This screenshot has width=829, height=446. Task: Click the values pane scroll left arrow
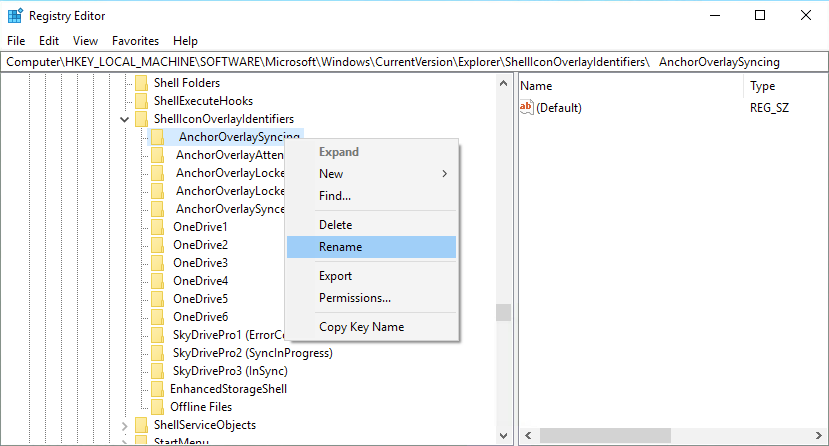tap(528, 435)
